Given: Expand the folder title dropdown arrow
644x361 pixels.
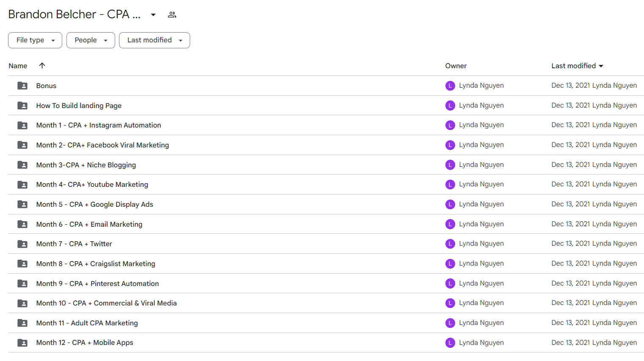Looking at the screenshot, I should [x=153, y=15].
